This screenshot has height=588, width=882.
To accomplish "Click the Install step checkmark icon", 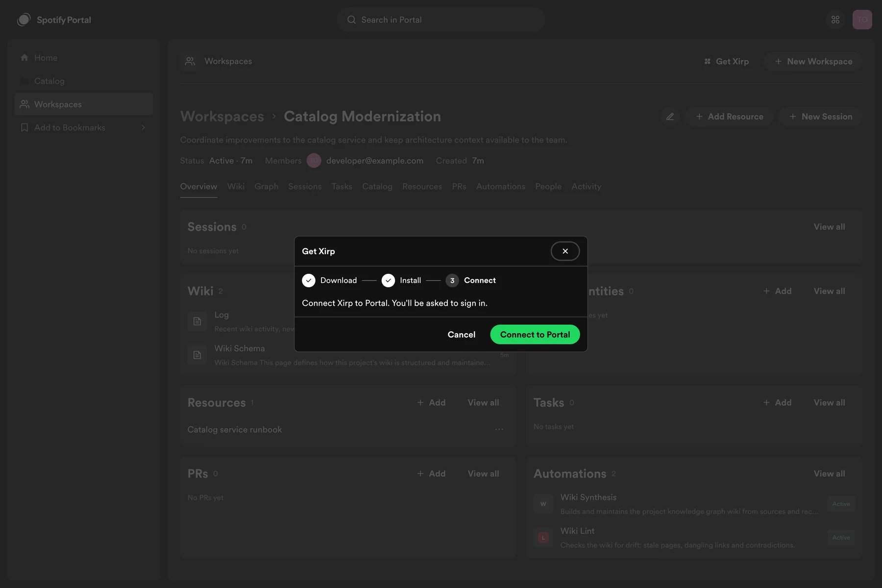I will click(388, 280).
